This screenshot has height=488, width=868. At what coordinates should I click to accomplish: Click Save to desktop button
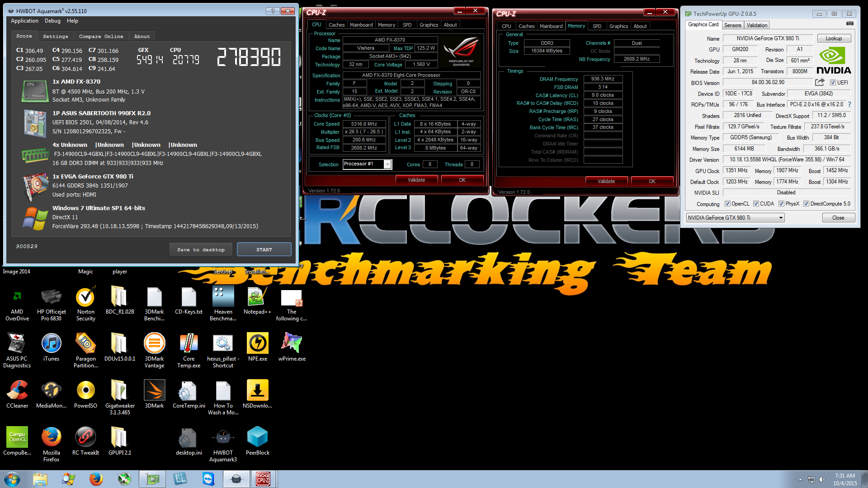201,249
